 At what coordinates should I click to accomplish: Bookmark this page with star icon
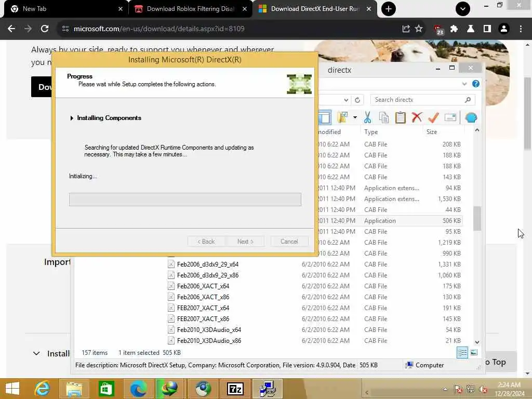coord(419,29)
